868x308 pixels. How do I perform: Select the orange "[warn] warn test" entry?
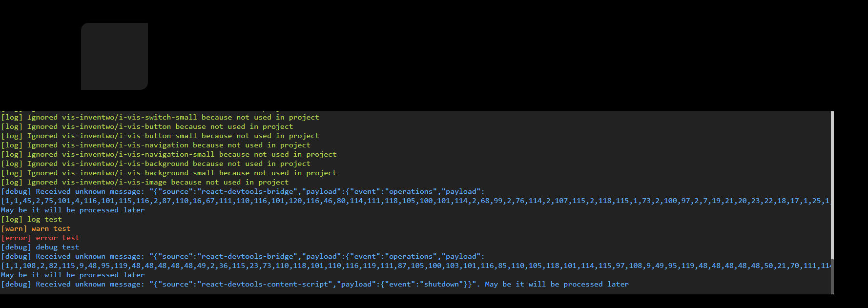(36, 229)
